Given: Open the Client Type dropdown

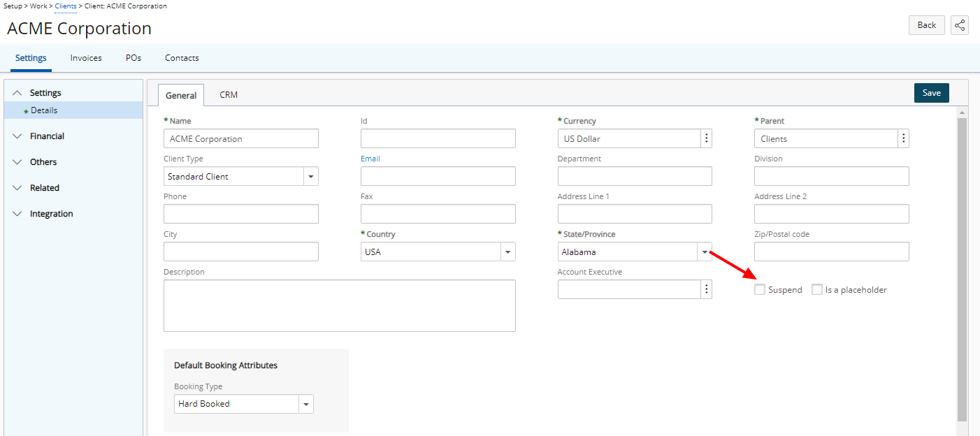Looking at the screenshot, I should (x=311, y=177).
